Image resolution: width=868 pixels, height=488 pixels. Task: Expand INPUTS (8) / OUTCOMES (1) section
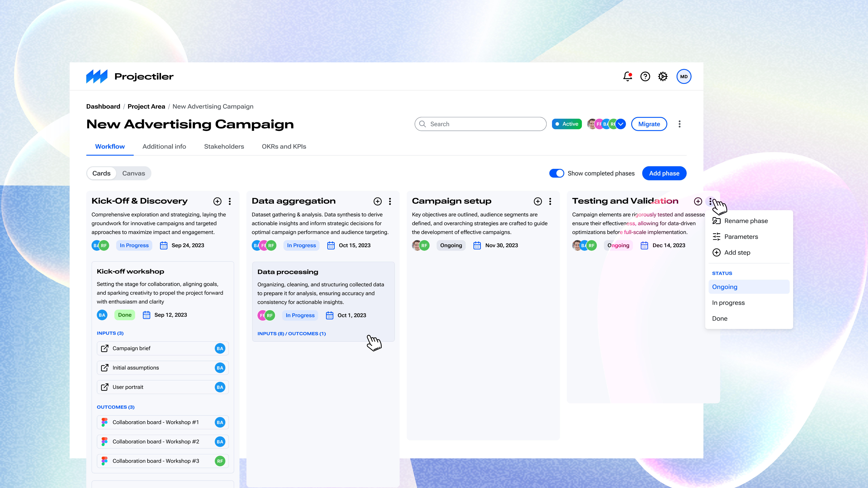click(291, 334)
